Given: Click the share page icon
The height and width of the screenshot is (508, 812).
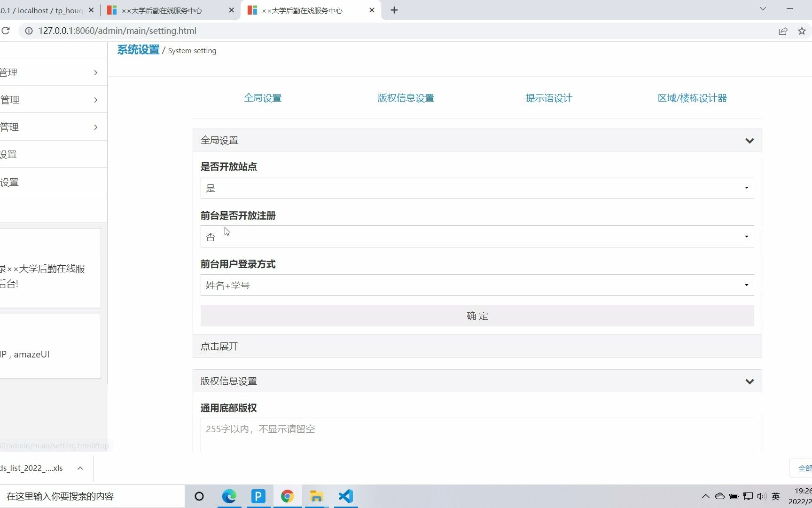Looking at the screenshot, I should (783, 31).
